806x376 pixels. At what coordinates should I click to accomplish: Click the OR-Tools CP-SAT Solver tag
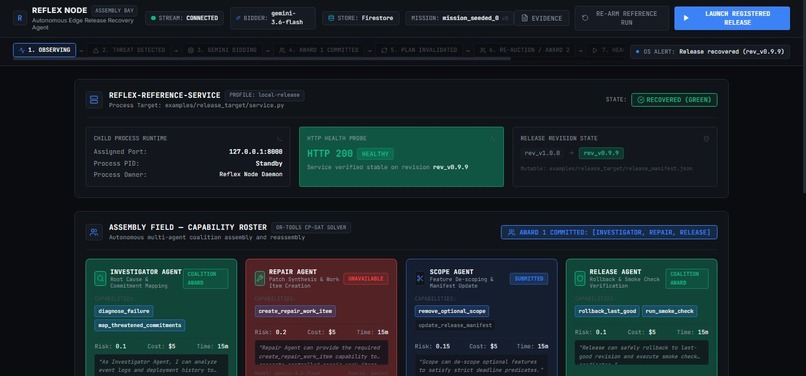pyautogui.click(x=311, y=227)
